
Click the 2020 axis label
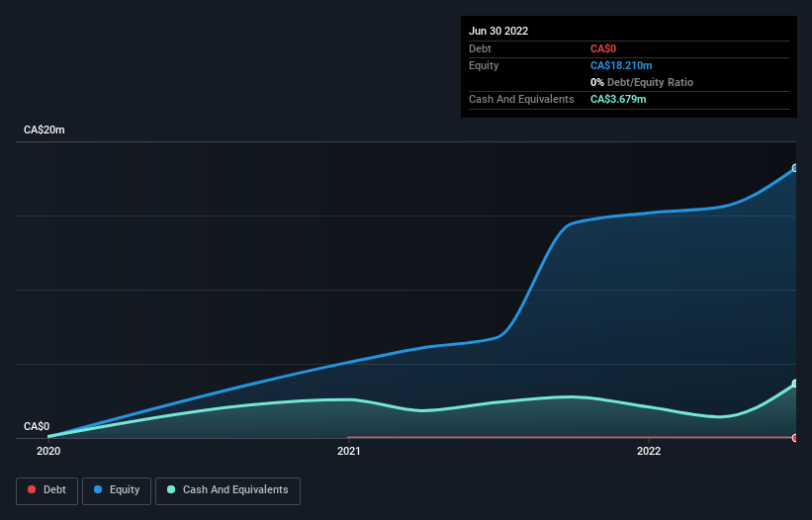pyautogui.click(x=48, y=451)
